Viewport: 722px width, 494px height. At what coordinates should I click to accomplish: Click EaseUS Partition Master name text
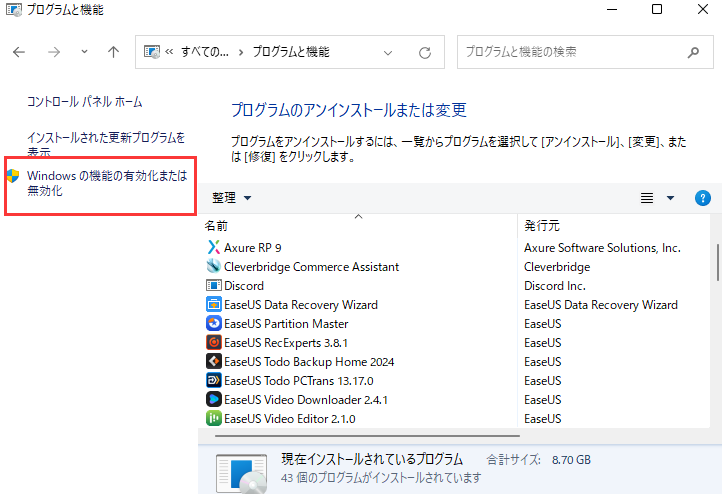[x=286, y=324]
